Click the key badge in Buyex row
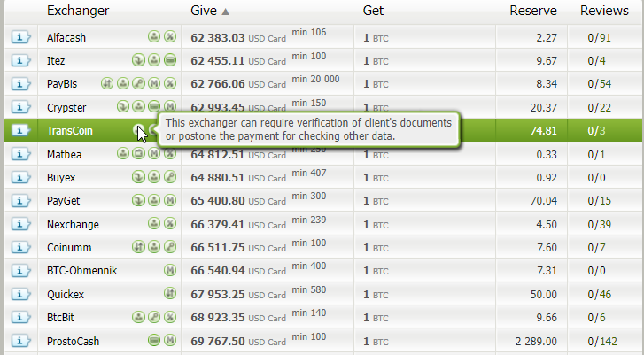This screenshot has height=355, width=644. point(170,177)
